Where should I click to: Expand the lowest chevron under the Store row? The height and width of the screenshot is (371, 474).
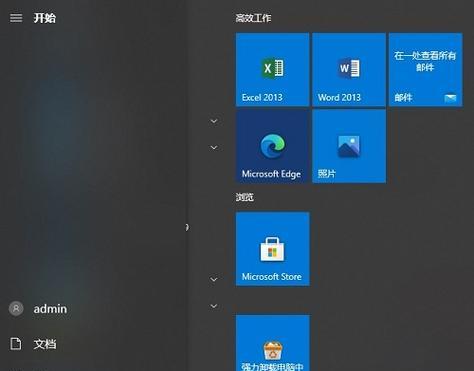coord(214,306)
